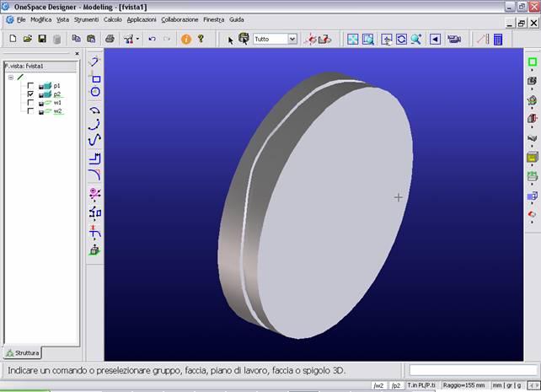Open the Collaborazione menu
Viewport: 541px width, 392px height.
179,19
